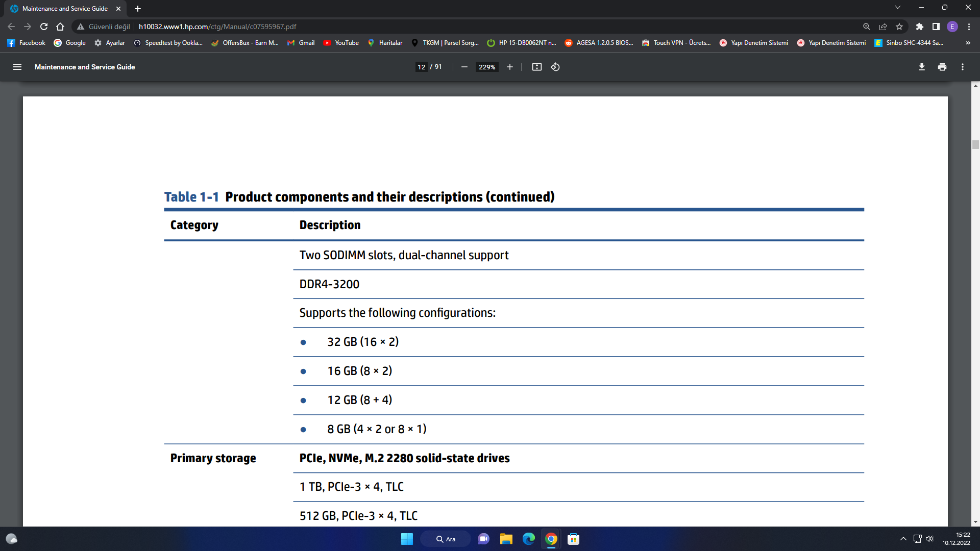Open File Explorer from taskbar
The width and height of the screenshot is (980, 551).
pyautogui.click(x=506, y=539)
